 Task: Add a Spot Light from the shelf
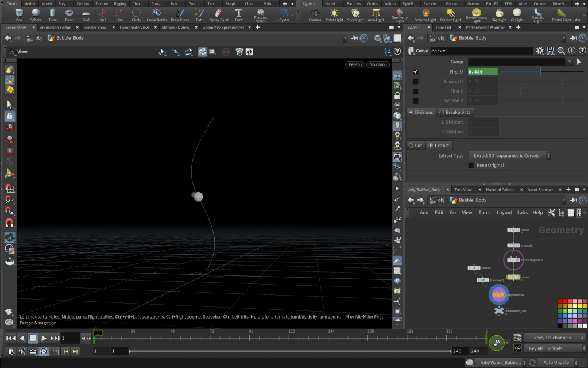pos(355,15)
